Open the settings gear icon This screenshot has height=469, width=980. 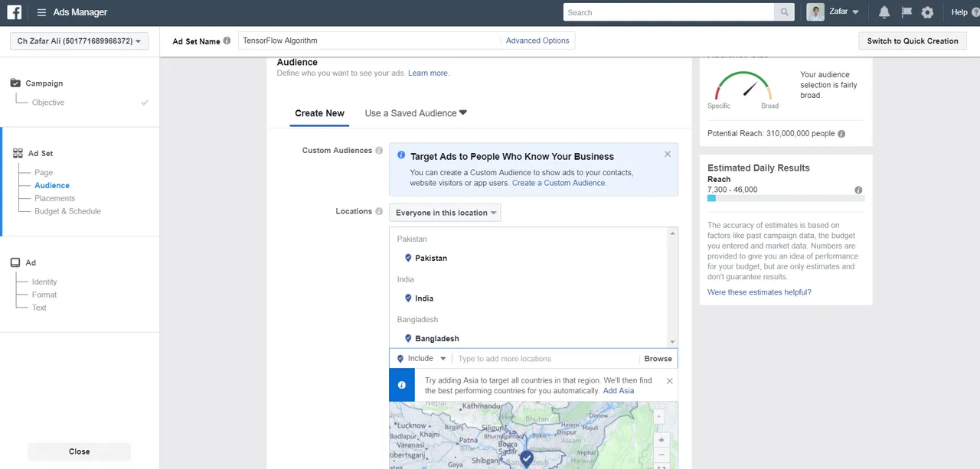pos(927,12)
